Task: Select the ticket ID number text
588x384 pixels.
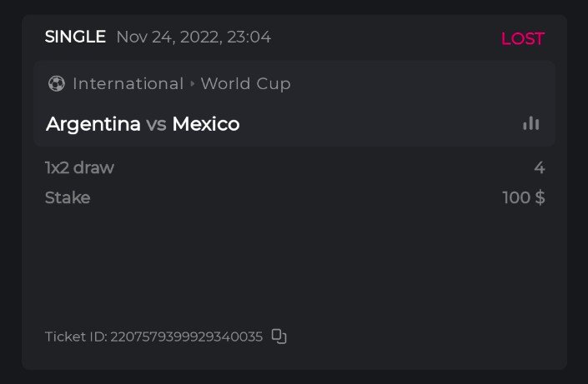Action: [x=186, y=337]
